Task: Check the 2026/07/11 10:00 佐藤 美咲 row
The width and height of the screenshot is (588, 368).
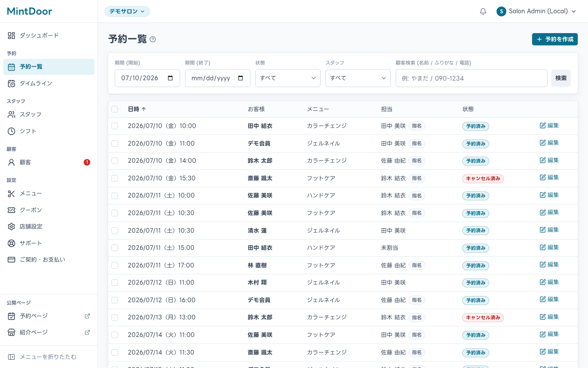Action: point(115,196)
